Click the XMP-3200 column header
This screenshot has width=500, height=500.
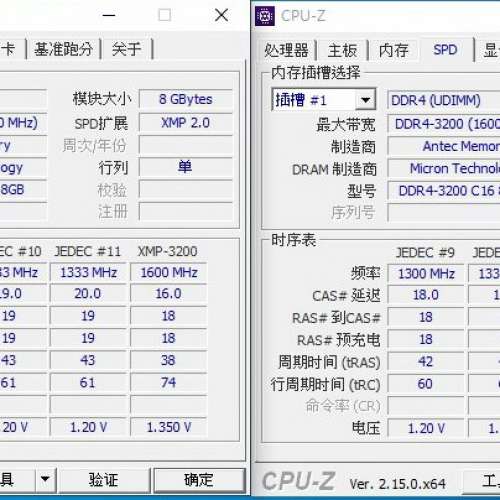coord(168,251)
